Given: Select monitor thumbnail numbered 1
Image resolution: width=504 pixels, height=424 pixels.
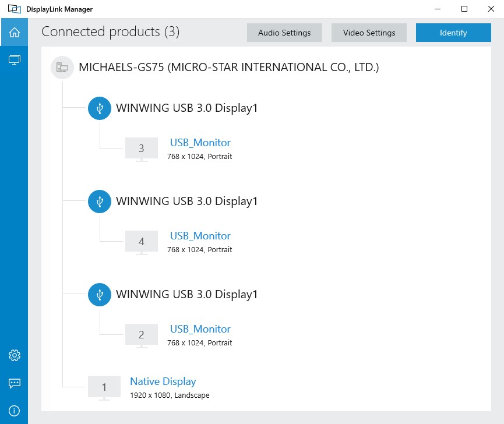Looking at the screenshot, I should 104,388.
